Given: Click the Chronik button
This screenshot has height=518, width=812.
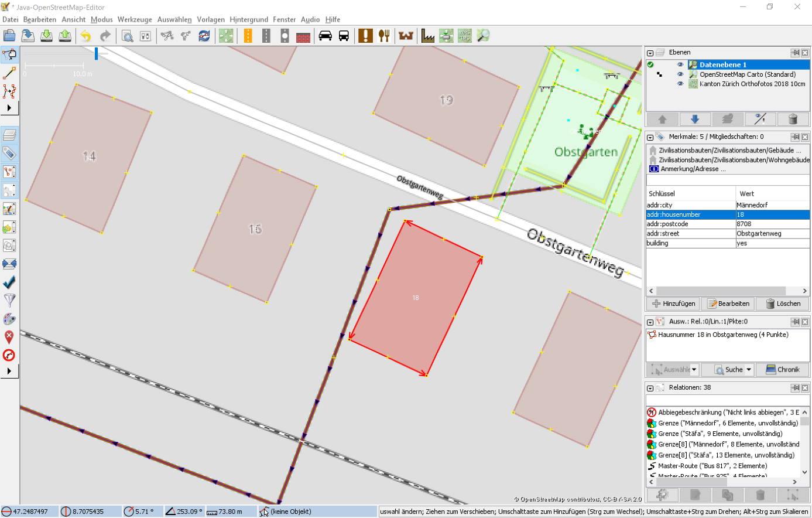Looking at the screenshot, I should pos(782,370).
